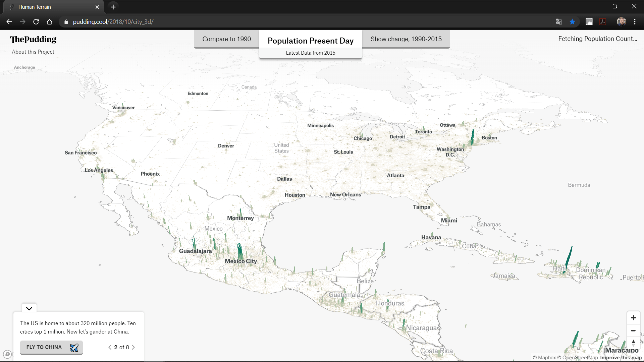Go to browser home page
The height and width of the screenshot is (362, 644).
coord(50,22)
